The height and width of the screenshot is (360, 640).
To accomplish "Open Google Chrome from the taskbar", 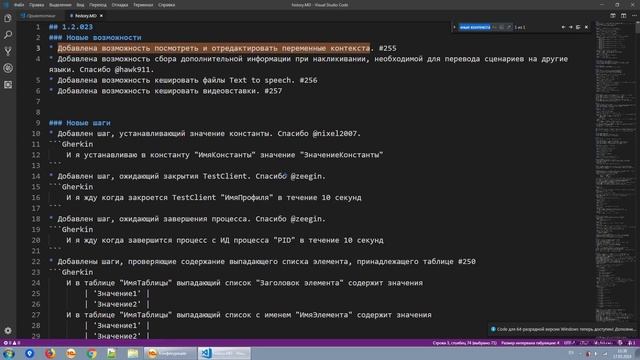I will coord(91,353).
